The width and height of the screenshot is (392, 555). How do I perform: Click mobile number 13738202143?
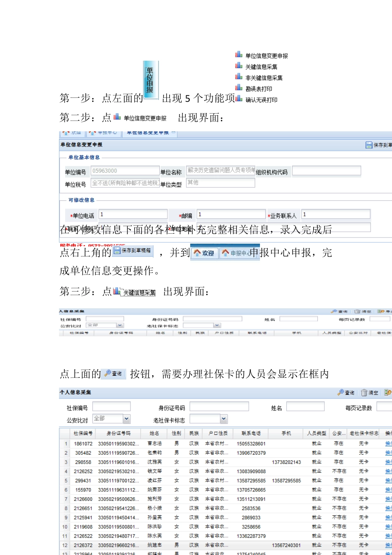point(286,462)
